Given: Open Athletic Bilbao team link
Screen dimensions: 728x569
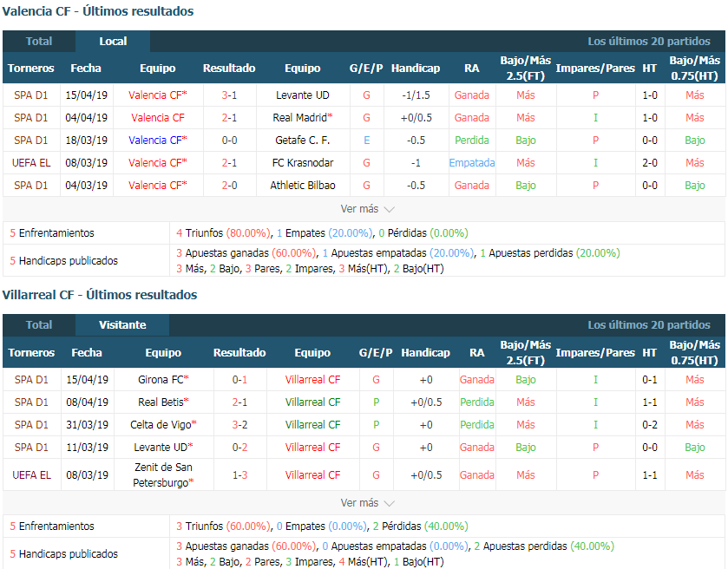Looking at the screenshot, I should point(302,185).
